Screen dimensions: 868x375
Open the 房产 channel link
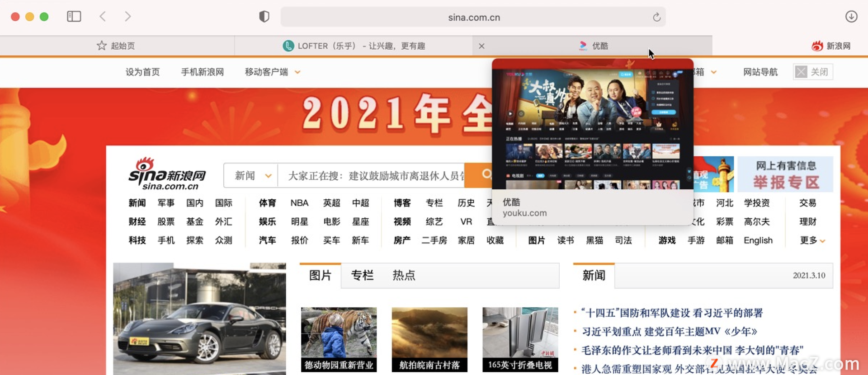(x=402, y=240)
